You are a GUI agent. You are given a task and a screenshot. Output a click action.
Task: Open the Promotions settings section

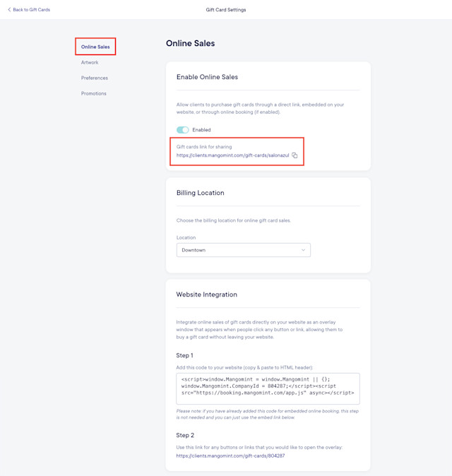coord(93,93)
